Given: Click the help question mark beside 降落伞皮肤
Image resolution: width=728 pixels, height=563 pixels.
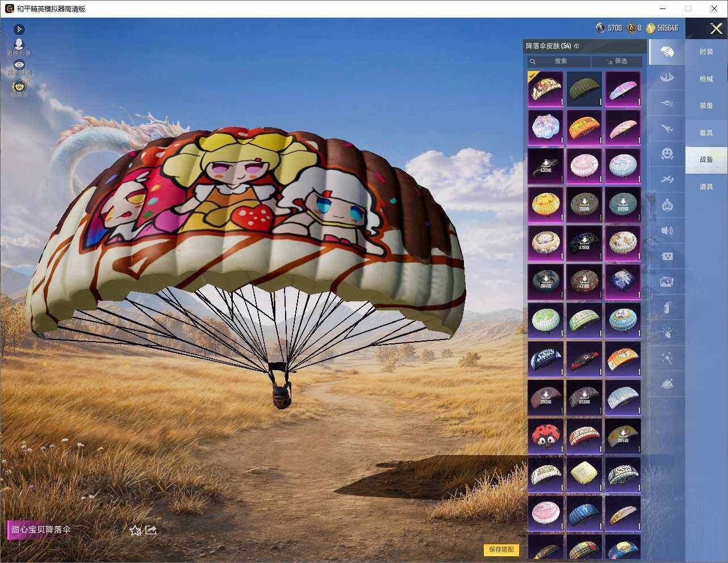Looking at the screenshot, I should click(576, 46).
